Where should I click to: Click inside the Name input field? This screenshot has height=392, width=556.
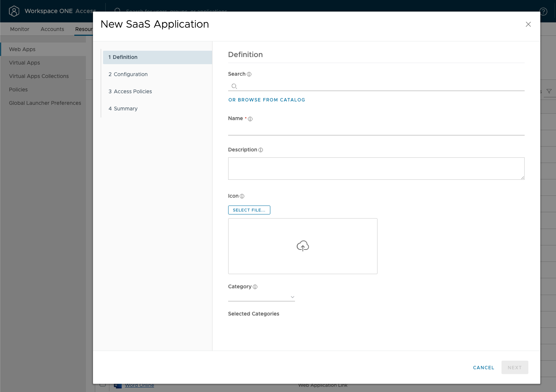click(376, 130)
